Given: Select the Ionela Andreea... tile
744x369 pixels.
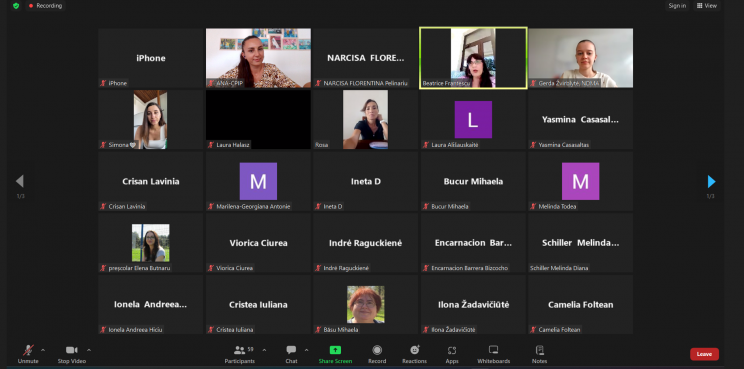Looking at the screenshot, I should [x=150, y=304].
